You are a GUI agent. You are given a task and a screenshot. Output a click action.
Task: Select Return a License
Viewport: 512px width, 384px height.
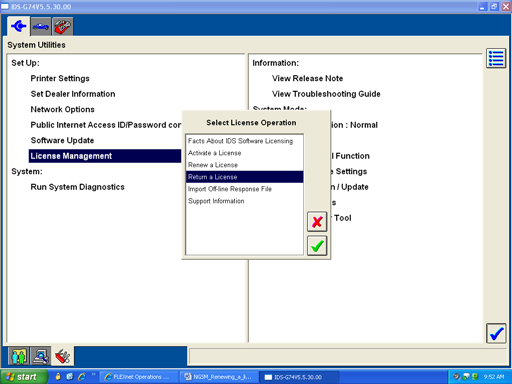[244, 177]
